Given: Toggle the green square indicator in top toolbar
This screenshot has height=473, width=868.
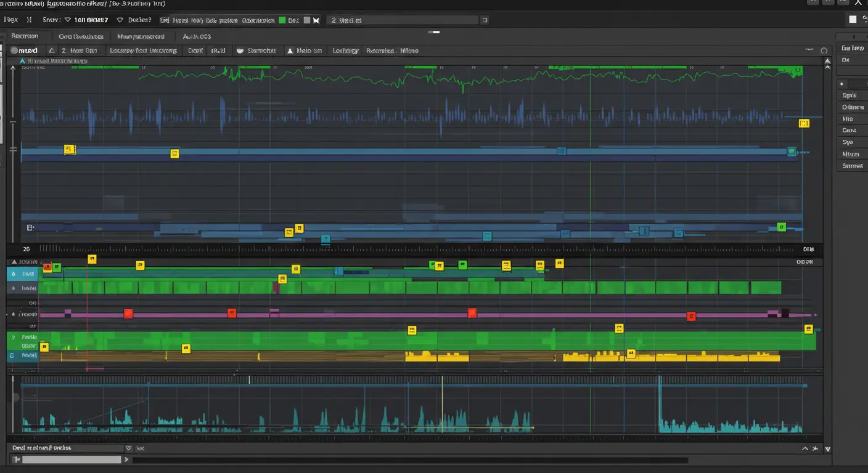Looking at the screenshot, I should pos(282,20).
